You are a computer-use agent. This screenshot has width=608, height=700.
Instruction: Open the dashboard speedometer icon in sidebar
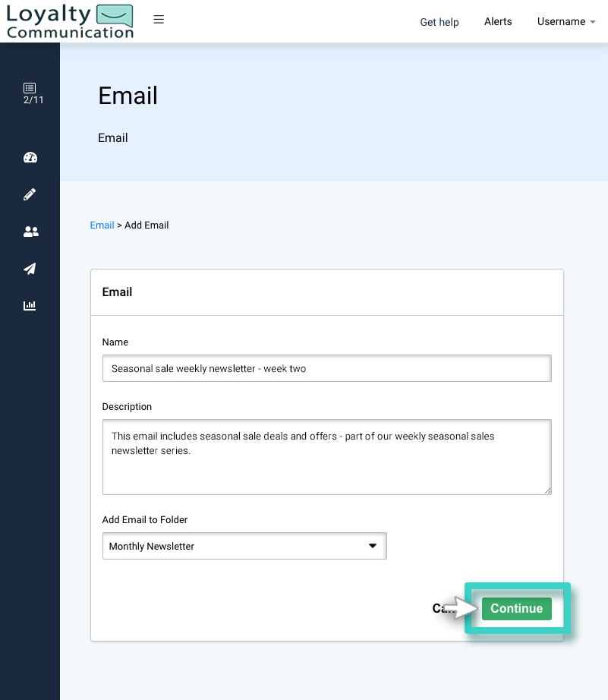click(30, 157)
